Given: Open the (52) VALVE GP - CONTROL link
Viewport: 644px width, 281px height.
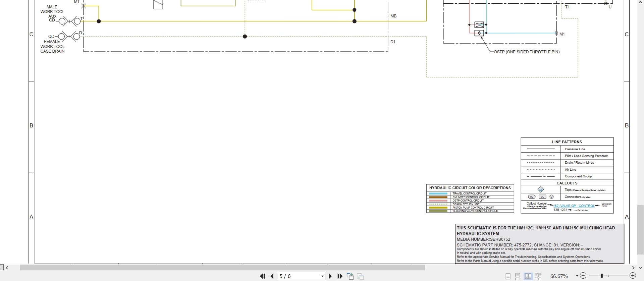Looking at the screenshot, I should (x=574, y=206).
